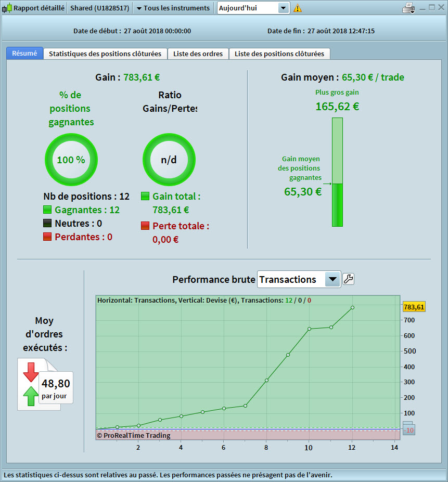
Task: Click the Neutres : 0 text
Action: (x=78, y=223)
